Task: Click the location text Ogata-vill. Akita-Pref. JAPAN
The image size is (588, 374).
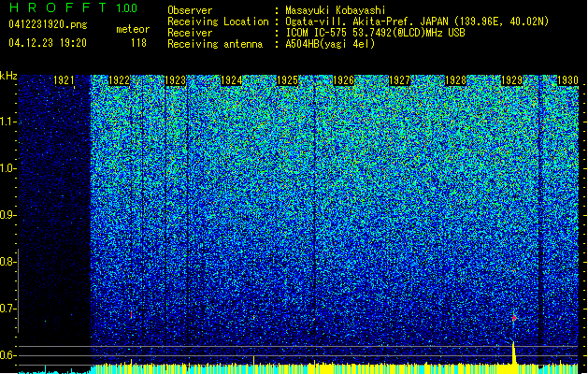Action: click(366, 22)
